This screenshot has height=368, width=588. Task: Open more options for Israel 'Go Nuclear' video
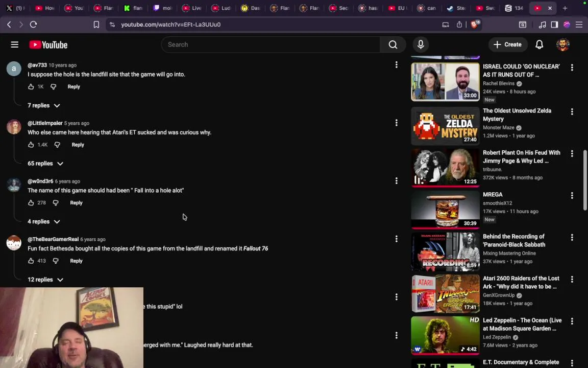click(572, 67)
